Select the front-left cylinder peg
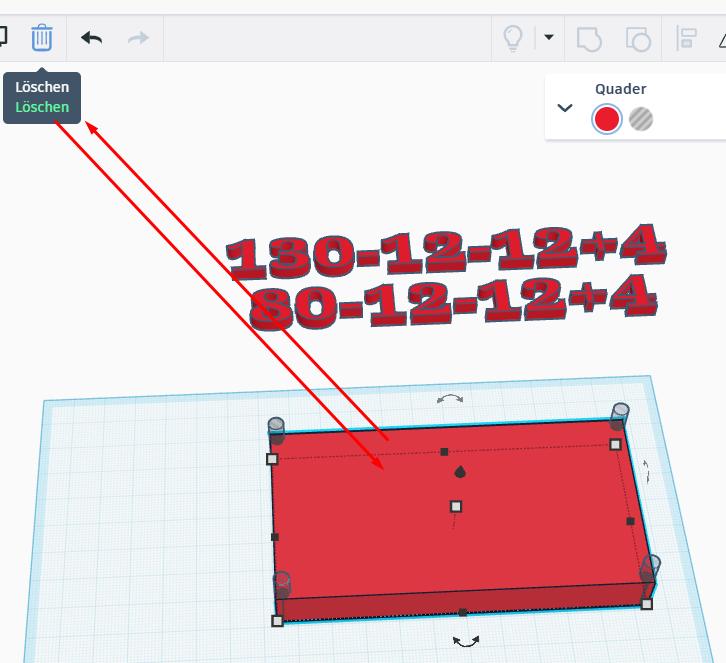 (282, 585)
